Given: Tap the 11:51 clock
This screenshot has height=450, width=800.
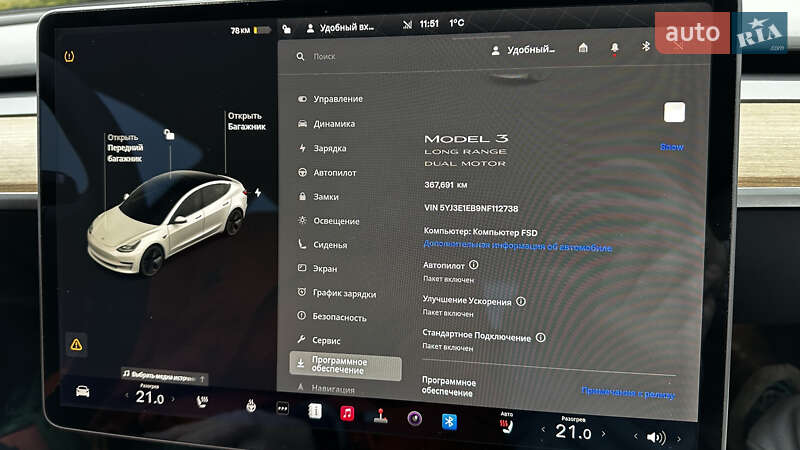Looking at the screenshot, I should coord(429,23).
